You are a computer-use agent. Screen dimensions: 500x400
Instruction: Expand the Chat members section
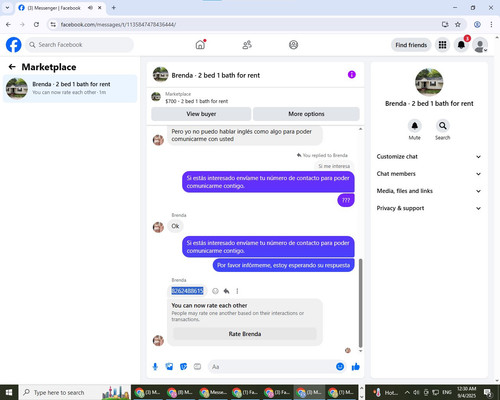coord(429,174)
